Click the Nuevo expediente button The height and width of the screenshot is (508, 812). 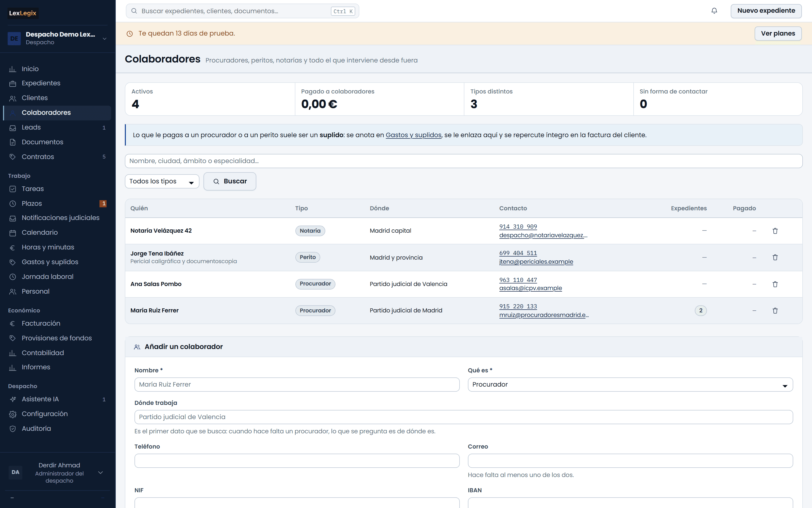tap(766, 11)
